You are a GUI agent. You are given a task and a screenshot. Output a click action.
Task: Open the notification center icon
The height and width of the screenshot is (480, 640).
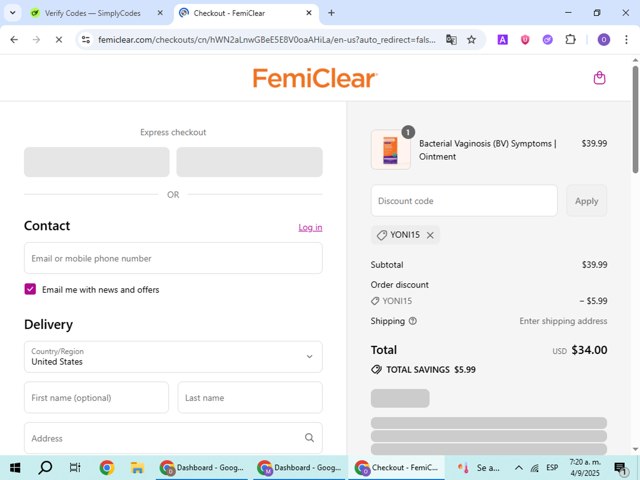click(620, 468)
